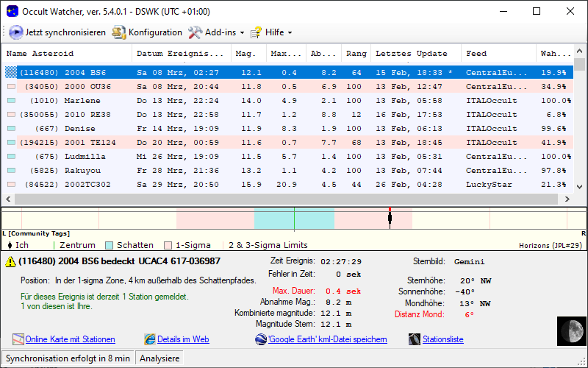The image size is (588, 368).
Task: Click Internet Explorer icon beside Details im Web
Action: 150,339
